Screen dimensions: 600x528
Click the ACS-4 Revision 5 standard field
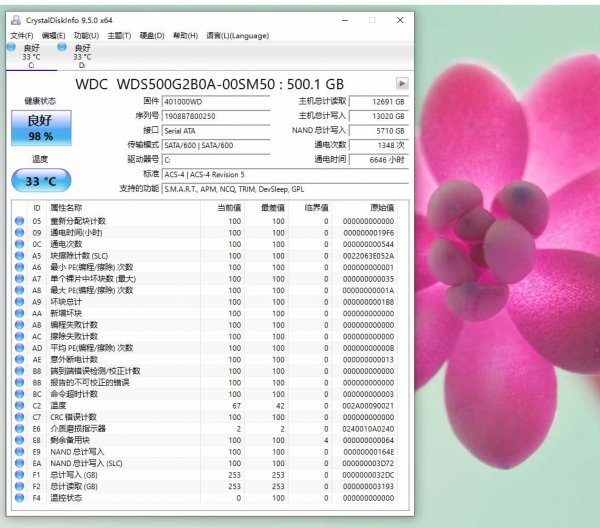tap(285, 174)
